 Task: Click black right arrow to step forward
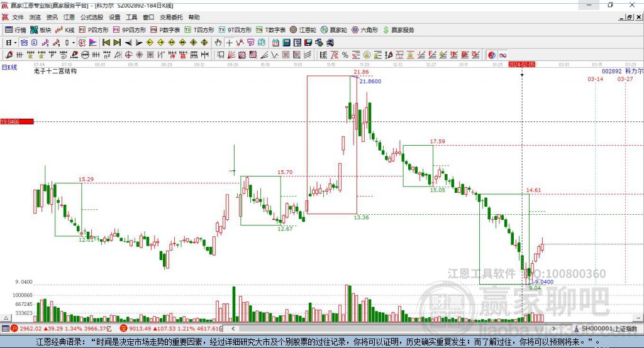click(139, 43)
